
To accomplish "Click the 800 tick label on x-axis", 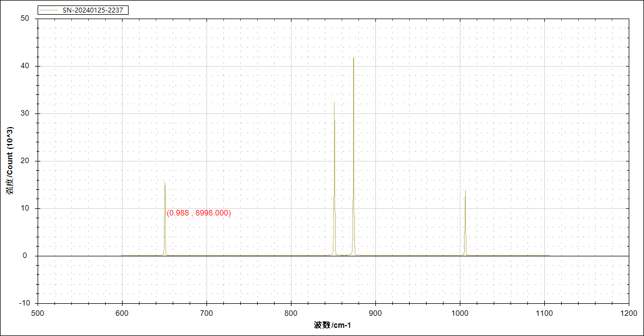I will click(x=291, y=314).
